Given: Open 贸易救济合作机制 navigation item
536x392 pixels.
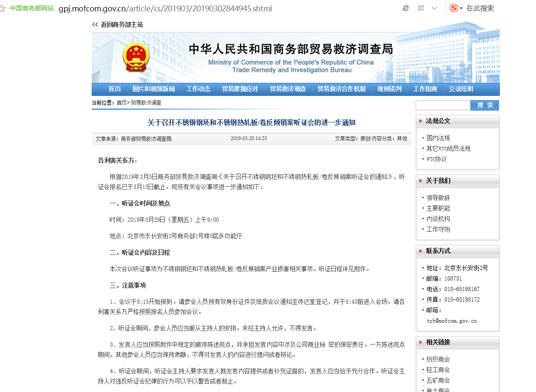Looking at the screenshot, I should point(341,89).
